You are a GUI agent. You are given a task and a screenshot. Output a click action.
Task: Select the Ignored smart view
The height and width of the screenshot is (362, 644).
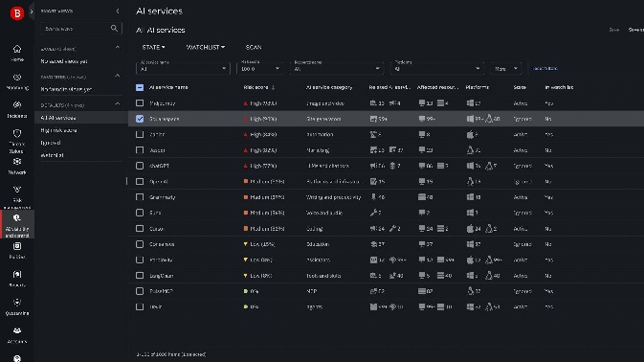click(51, 143)
